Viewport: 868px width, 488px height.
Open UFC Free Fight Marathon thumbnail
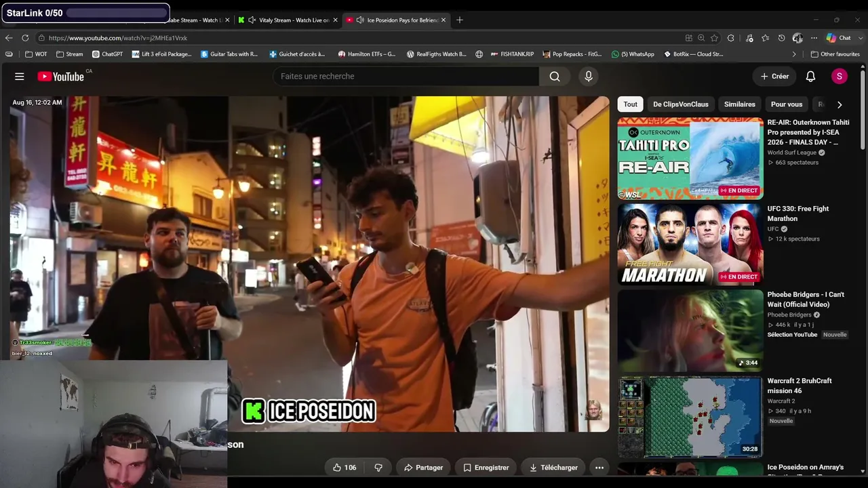pyautogui.click(x=690, y=245)
